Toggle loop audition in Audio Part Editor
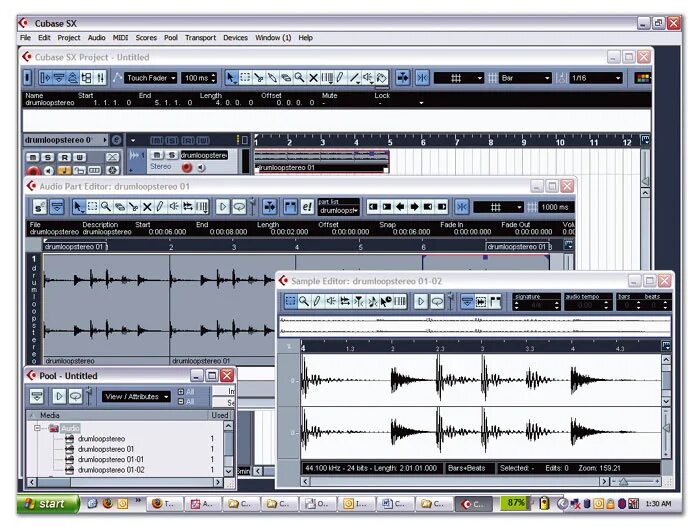700x527 pixels. click(x=239, y=207)
